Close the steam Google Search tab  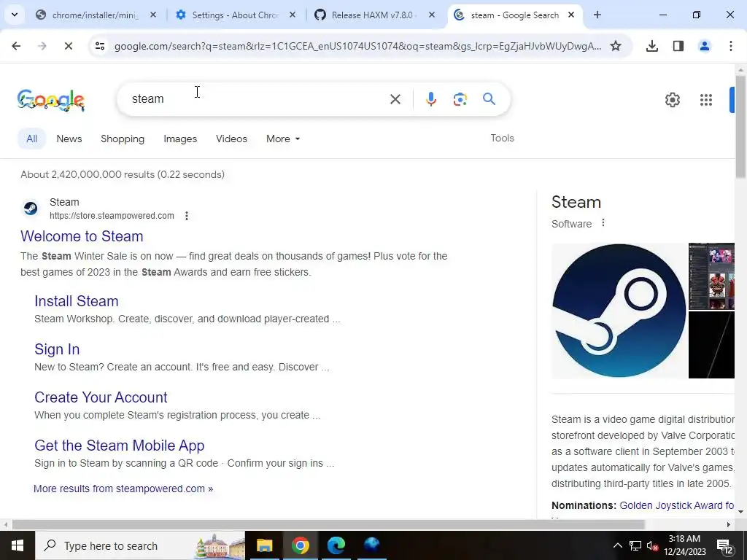[x=570, y=15]
